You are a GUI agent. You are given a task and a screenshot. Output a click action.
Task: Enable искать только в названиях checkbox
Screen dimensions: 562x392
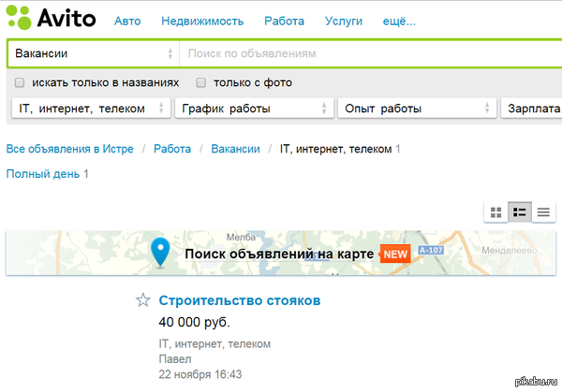[x=20, y=82]
